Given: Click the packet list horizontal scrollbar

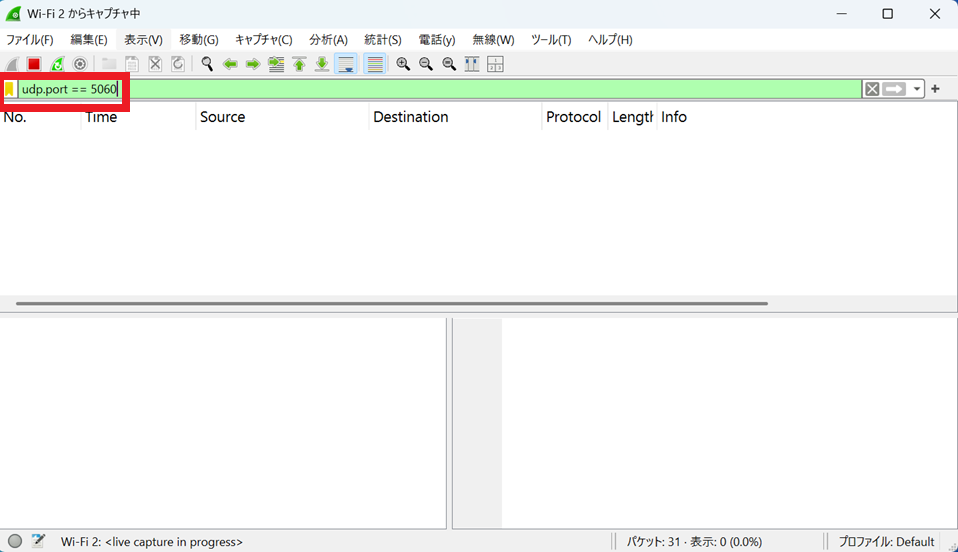Looking at the screenshot, I should pyautogui.click(x=392, y=303).
